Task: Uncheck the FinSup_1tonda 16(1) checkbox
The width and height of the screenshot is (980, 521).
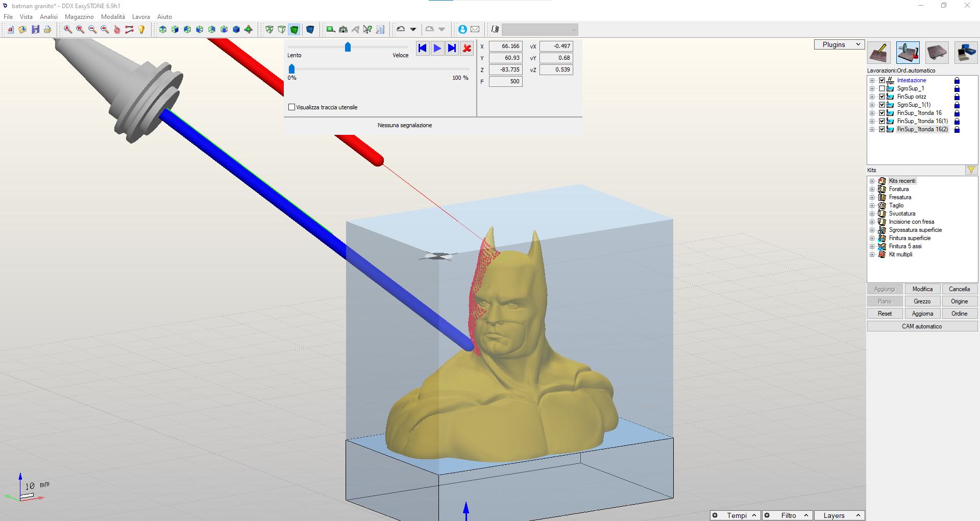Action: [x=882, y=121]
